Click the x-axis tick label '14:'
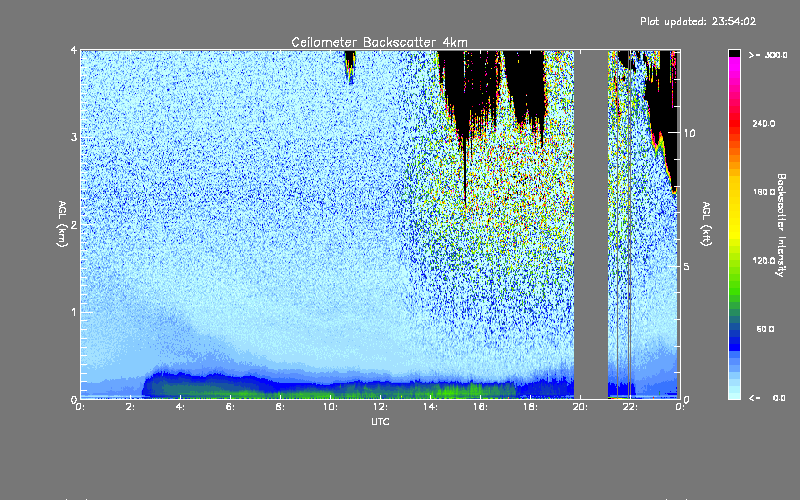This screenshot has height=500, width=800. tap(431, 407)
